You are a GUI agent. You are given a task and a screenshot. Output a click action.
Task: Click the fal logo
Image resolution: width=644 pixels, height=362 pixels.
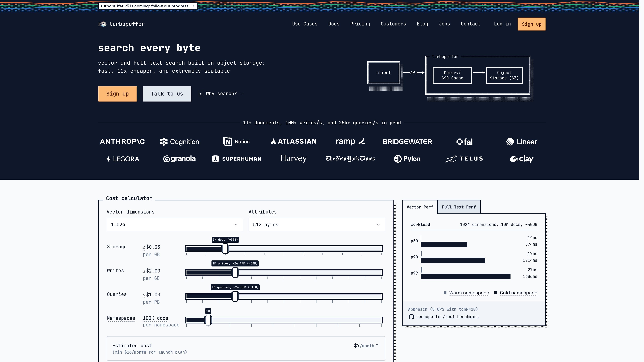pyautogui.click(x=464, y=142)
